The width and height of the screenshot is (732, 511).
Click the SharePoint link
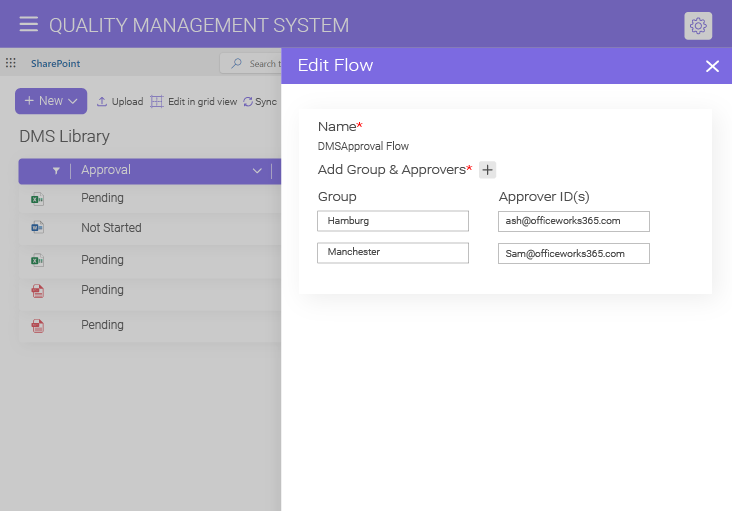[x=56, y=63]
